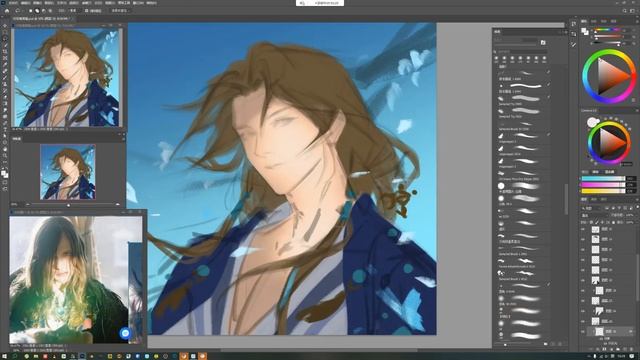
Task: Add a layer style with the fx icon
Action: pyautogui.click(x=598, y=349)
